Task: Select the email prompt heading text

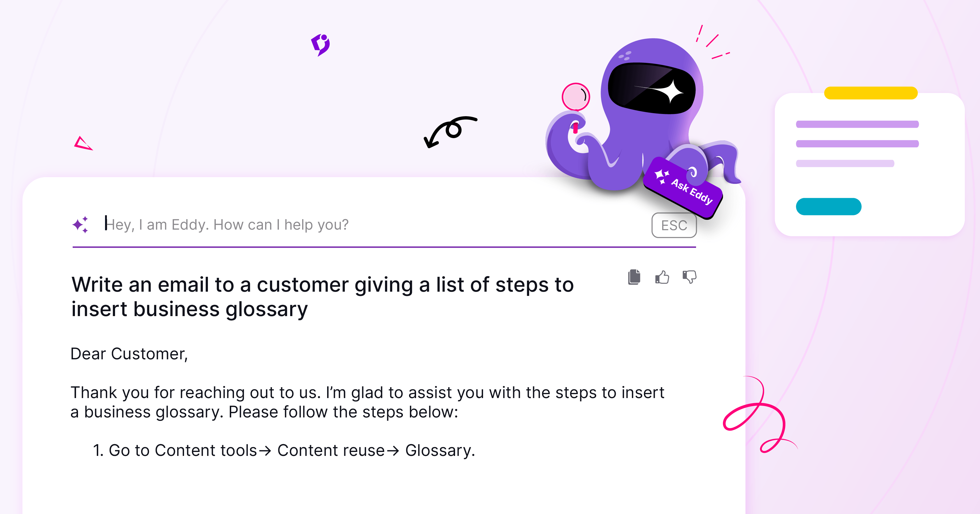Action: [323, 297]
